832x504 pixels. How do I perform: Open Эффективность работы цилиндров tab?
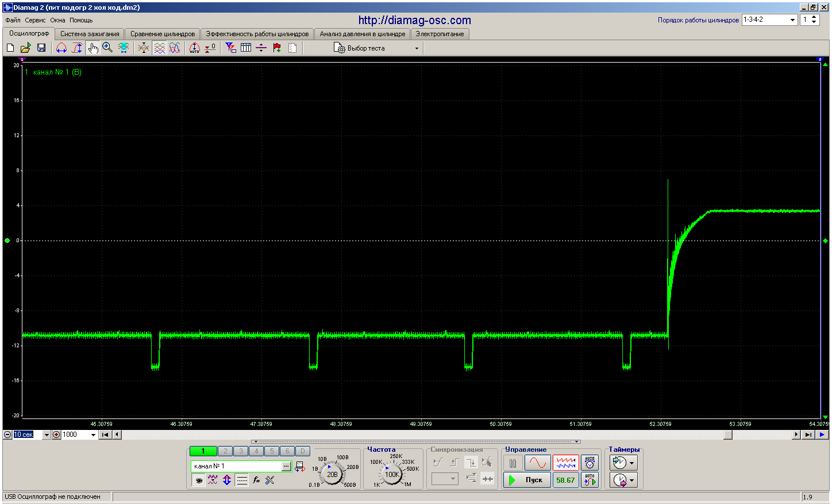point(257,34)
